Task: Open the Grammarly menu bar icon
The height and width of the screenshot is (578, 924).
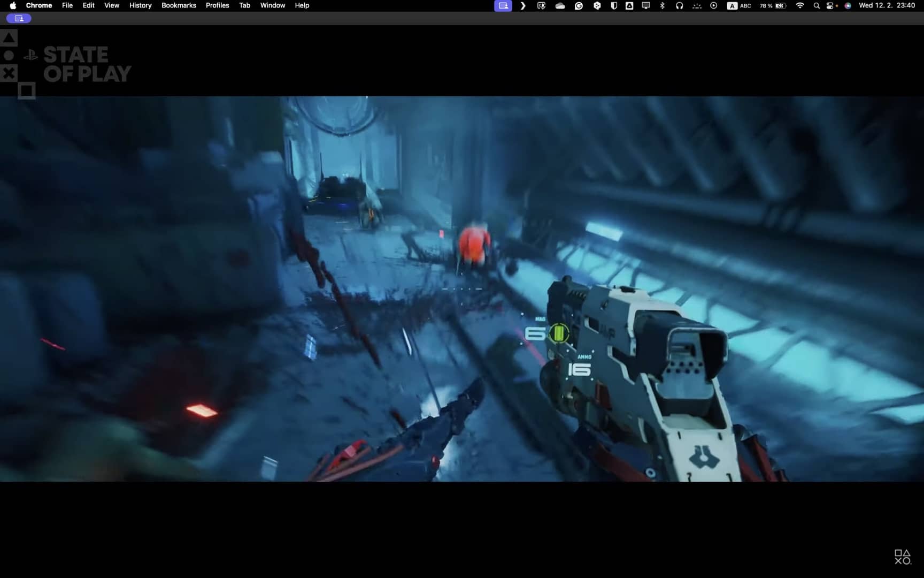Action: click(579, 5)
